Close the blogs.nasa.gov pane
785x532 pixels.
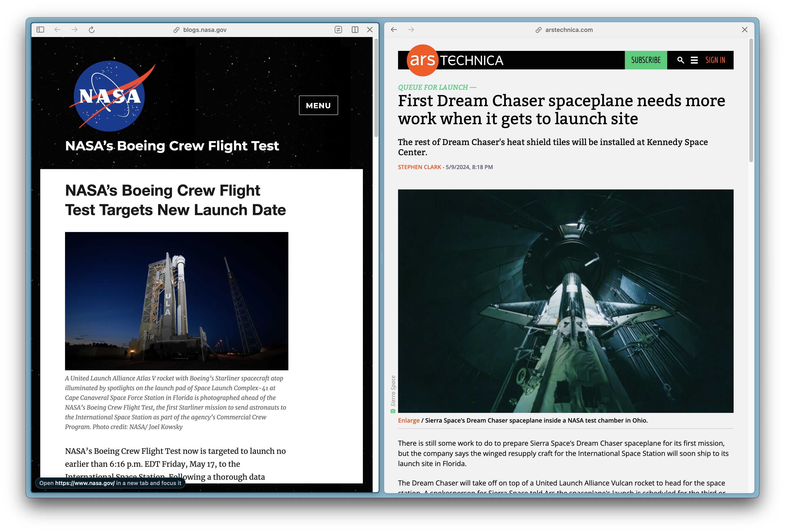tap(370, 30)
